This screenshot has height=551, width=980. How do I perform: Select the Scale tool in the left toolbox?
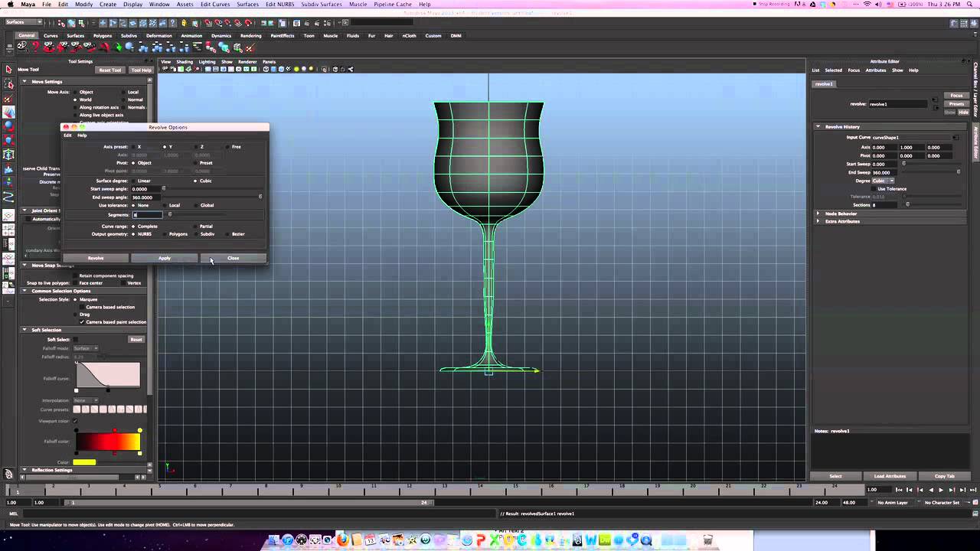tap(8, 140)
